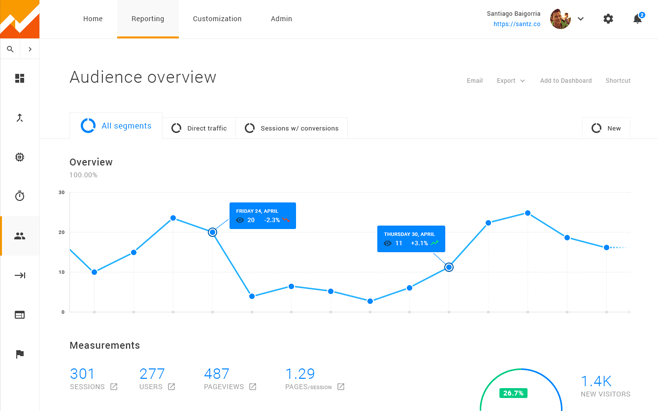Open the Conversions flag sidebar icon
The height and width of the screenshot is (411, 658).
20,354
